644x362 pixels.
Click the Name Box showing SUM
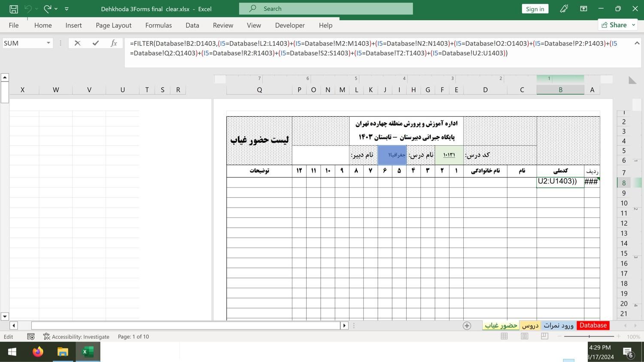pos(24,43)
